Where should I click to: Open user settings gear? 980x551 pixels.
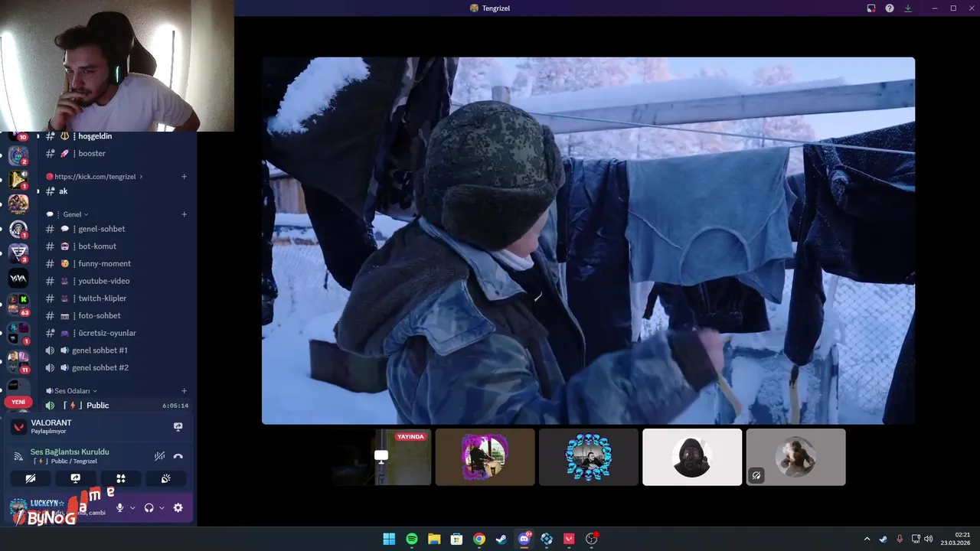pos(178,507)
